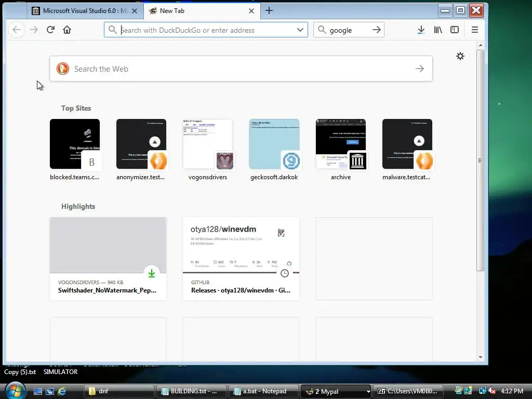Click the vertical scrollbar thumb
The height and width of the screenshot is (399, 532).
pos(480,160)
